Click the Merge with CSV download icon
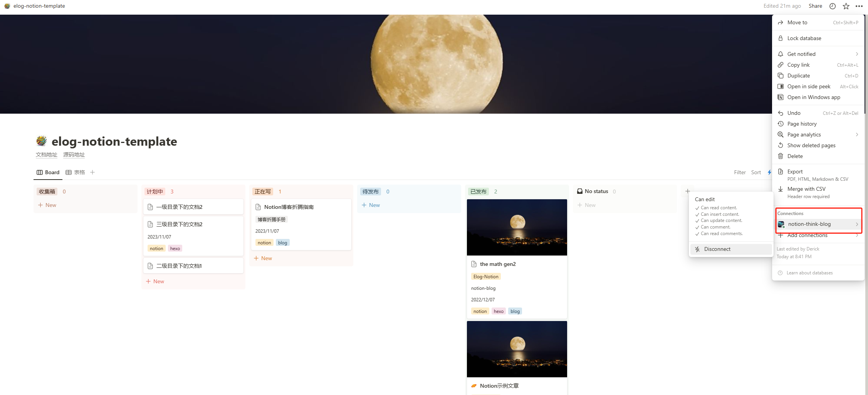The width and height of the screenshot is (868, 395). (x=781, y=189)
